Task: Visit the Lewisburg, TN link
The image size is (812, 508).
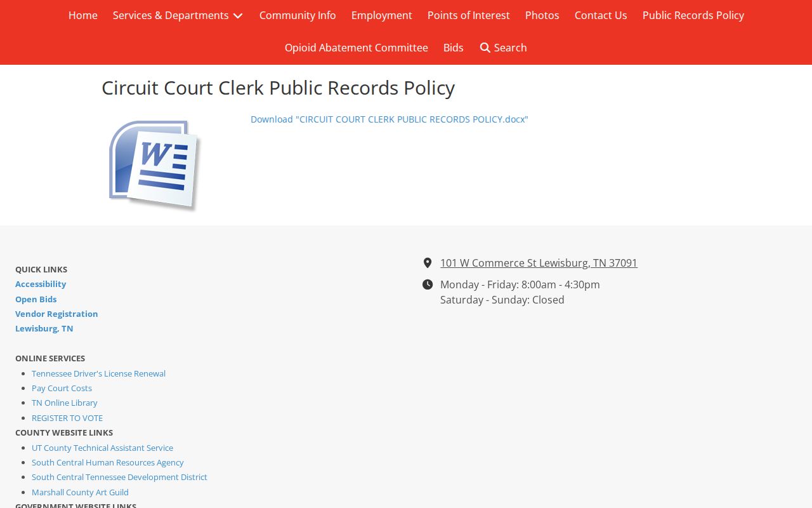Action: pyautogui.click(x=44, y=328)
